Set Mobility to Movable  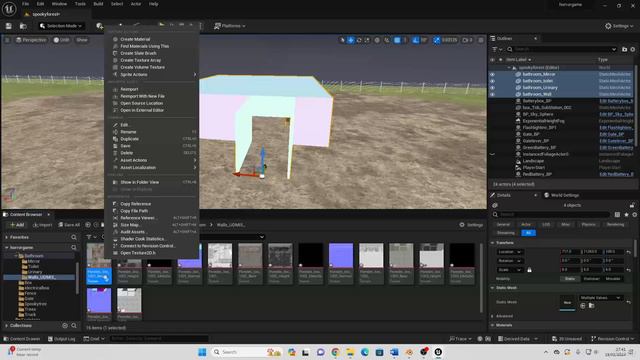pyautogui.click(x=613, y=279)
